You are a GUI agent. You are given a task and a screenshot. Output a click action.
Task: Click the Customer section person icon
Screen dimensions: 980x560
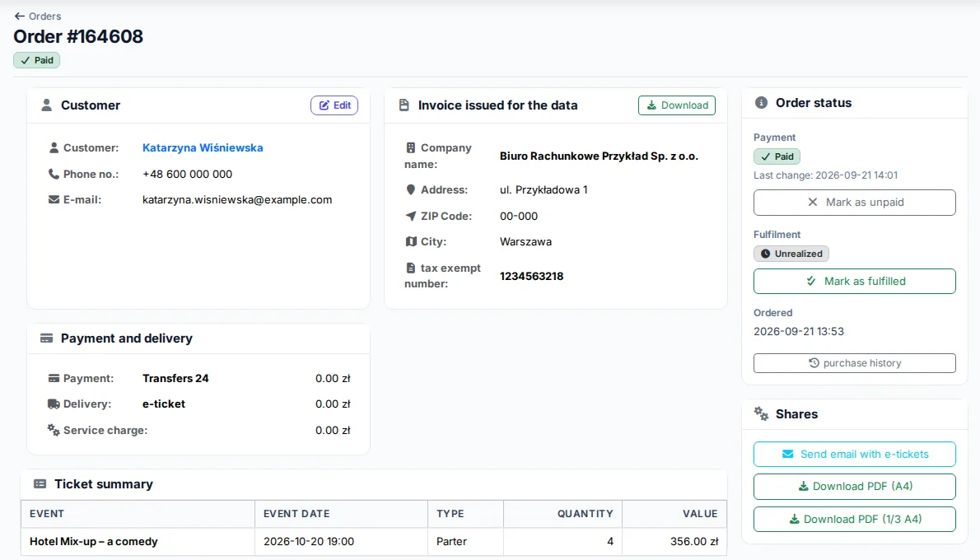pyautogui.click(x=46, y=105)
